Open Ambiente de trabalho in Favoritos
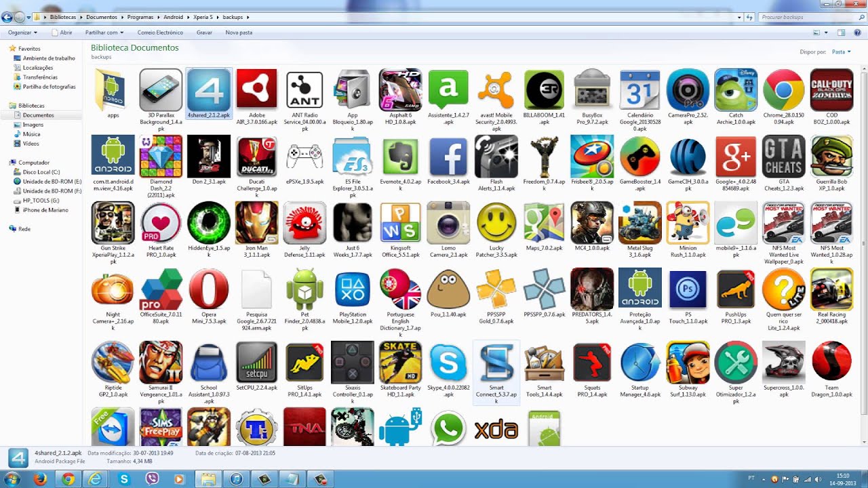Image resolution: width=868 pixels, height=488 pixels. tap(49, 58)
